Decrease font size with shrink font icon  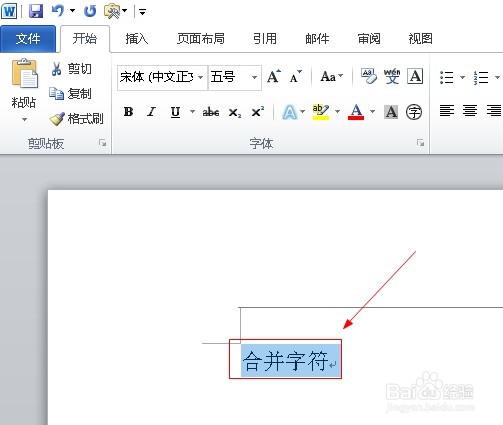(295, 76)
